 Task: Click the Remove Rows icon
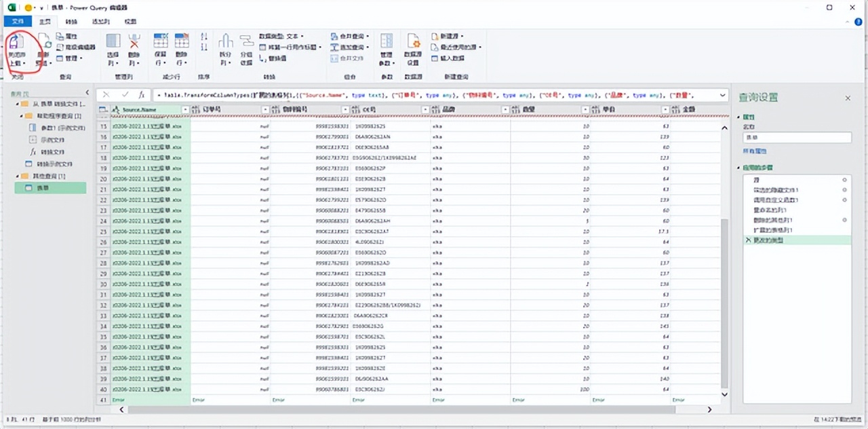[182, 41]
